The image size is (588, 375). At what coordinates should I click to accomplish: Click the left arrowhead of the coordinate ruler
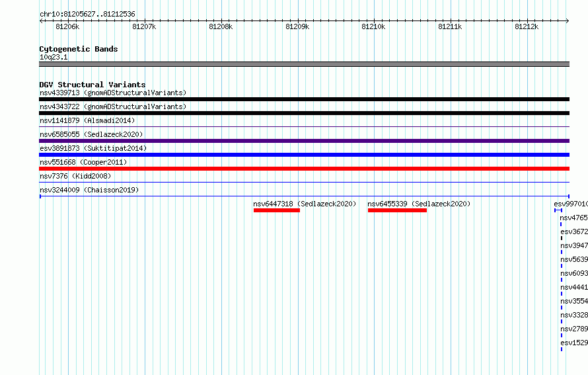(41, 21)
